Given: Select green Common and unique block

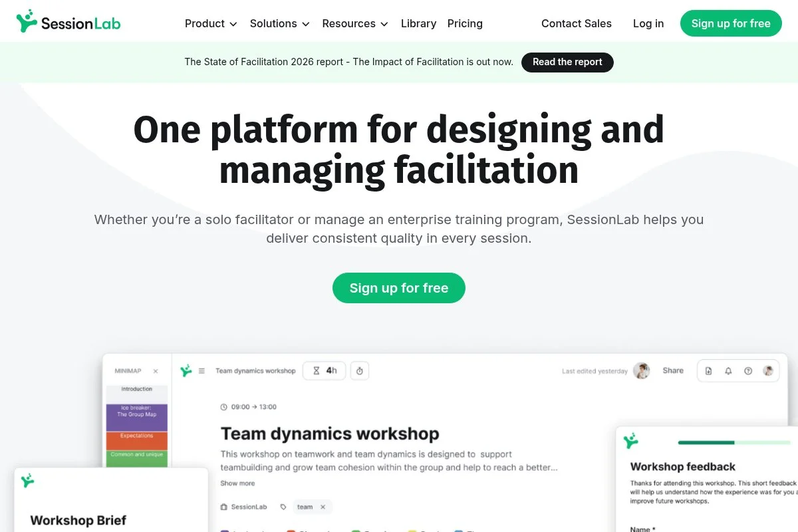Looking at the screenshot, I should pos(137,458).
